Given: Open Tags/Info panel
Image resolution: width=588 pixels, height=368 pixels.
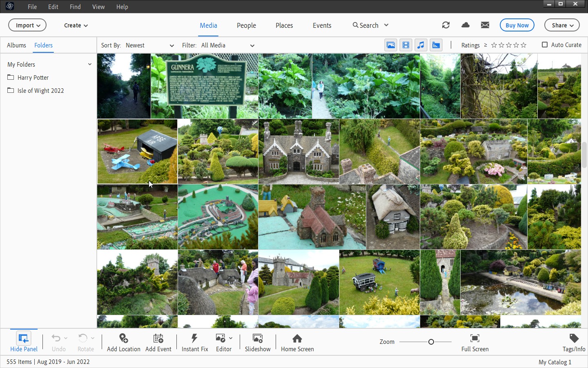Looking at the screenshot, I should point(574,342).
